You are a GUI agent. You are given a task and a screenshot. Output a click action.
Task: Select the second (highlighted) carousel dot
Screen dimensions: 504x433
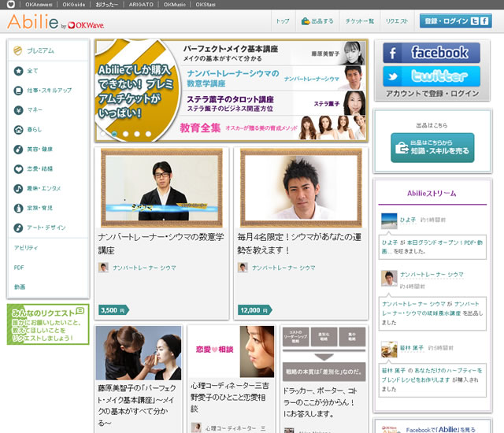(x=114, y=134)
